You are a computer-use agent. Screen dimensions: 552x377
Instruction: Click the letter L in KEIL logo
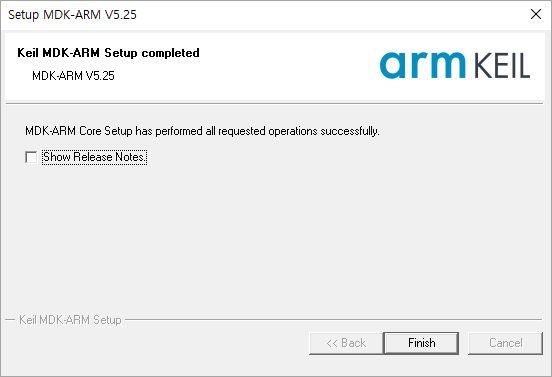[x=523, y=66]
